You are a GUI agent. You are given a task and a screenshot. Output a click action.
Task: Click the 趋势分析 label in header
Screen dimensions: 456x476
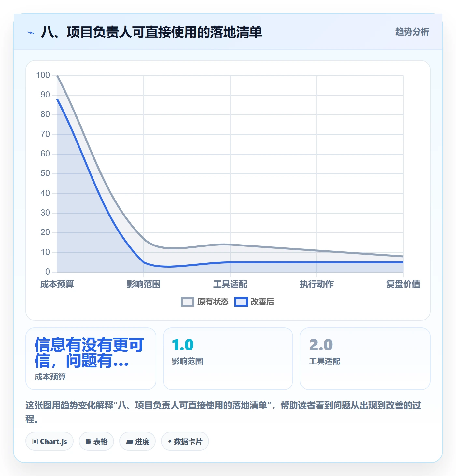pyautogui.click(x=412, y=32)
